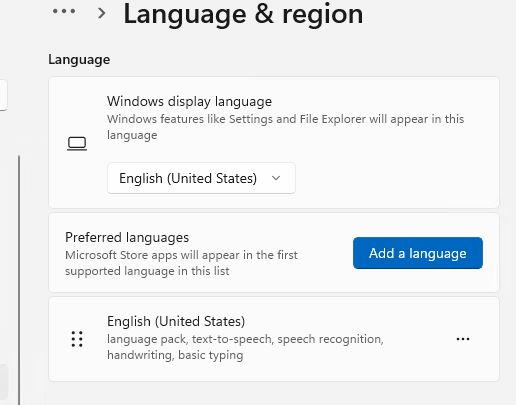
Task: Open more options for English (United States)
Action: (463, 339)
